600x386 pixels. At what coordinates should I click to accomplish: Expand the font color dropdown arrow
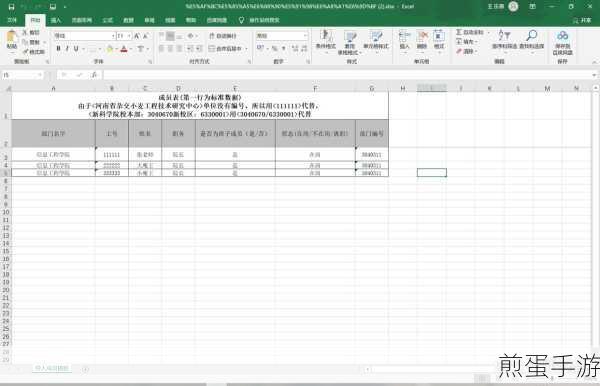(130, 49)
